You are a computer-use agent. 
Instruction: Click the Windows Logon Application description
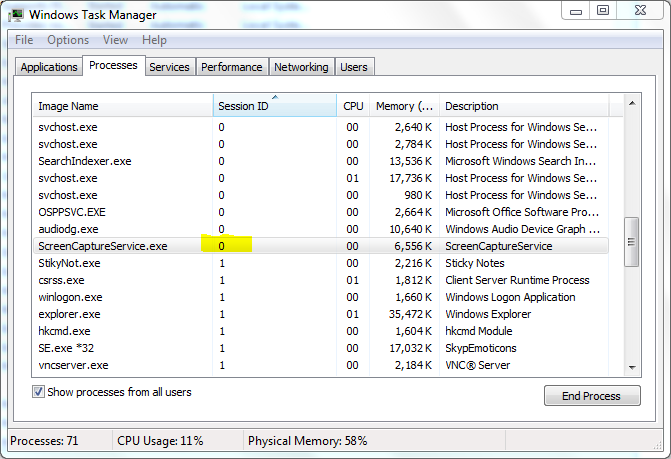[510, 297]
